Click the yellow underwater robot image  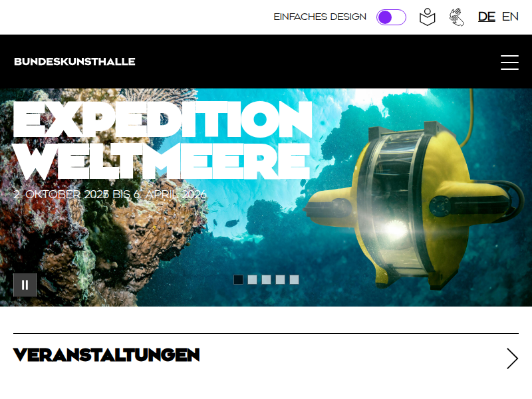point(414,203)
